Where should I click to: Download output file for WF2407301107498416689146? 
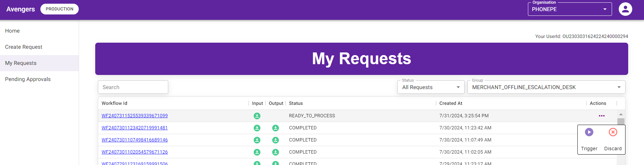point(276,140)
